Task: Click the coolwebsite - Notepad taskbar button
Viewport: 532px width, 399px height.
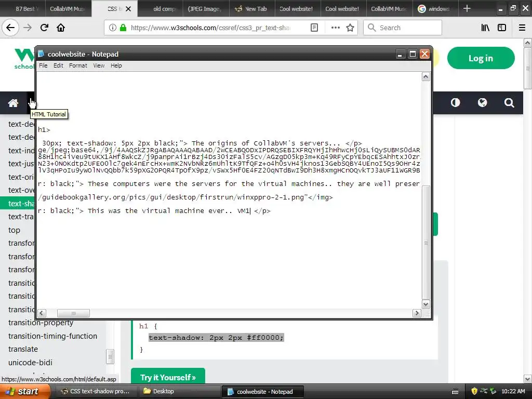Action: coord(262,391)
